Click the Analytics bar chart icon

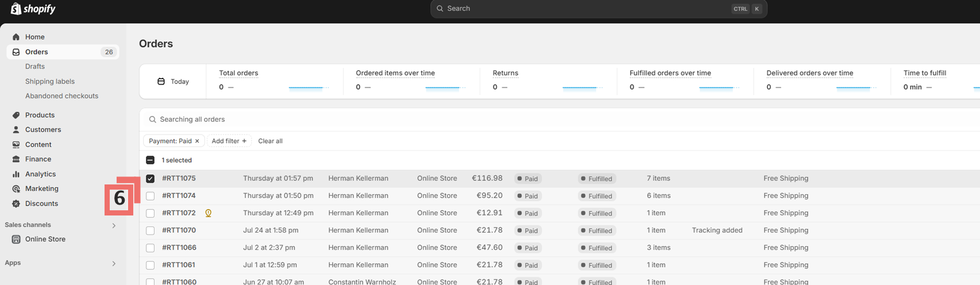click(x=16, y=174)
